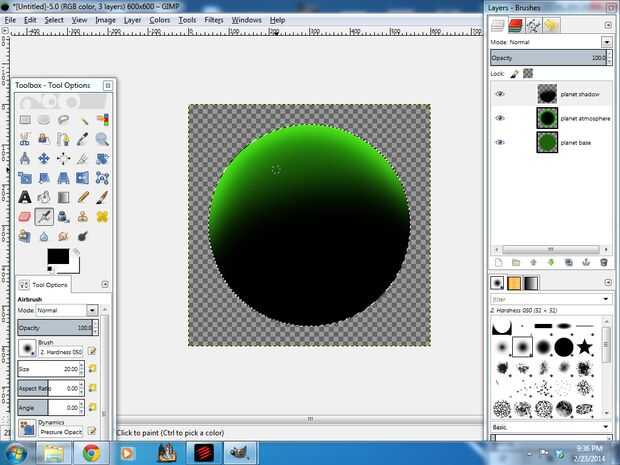Anchor the floating layer
This screenshot has height=465, width=620.
click(x=586, y=262)
